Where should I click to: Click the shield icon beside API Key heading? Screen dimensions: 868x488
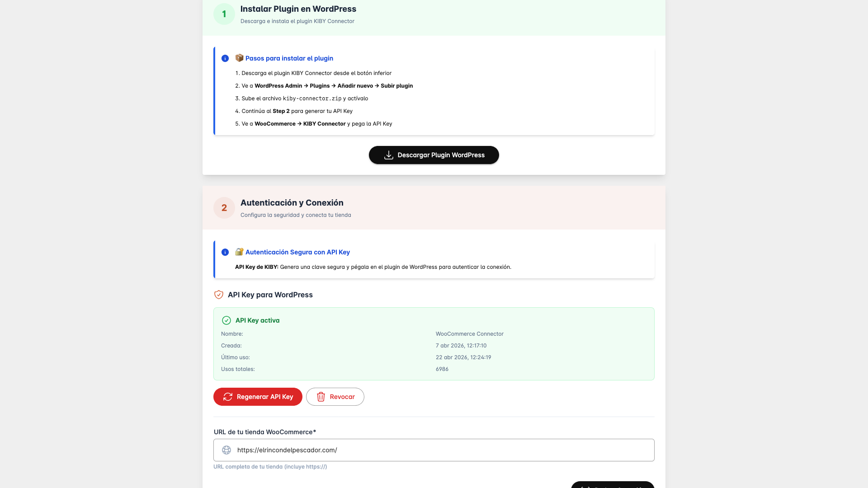click(219, 295)
